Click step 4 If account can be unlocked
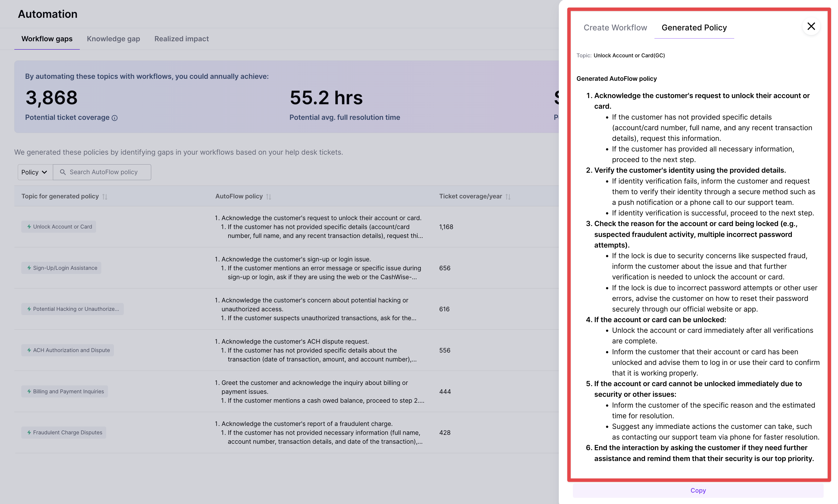This screenshot has height=504, width=838. 660,320
